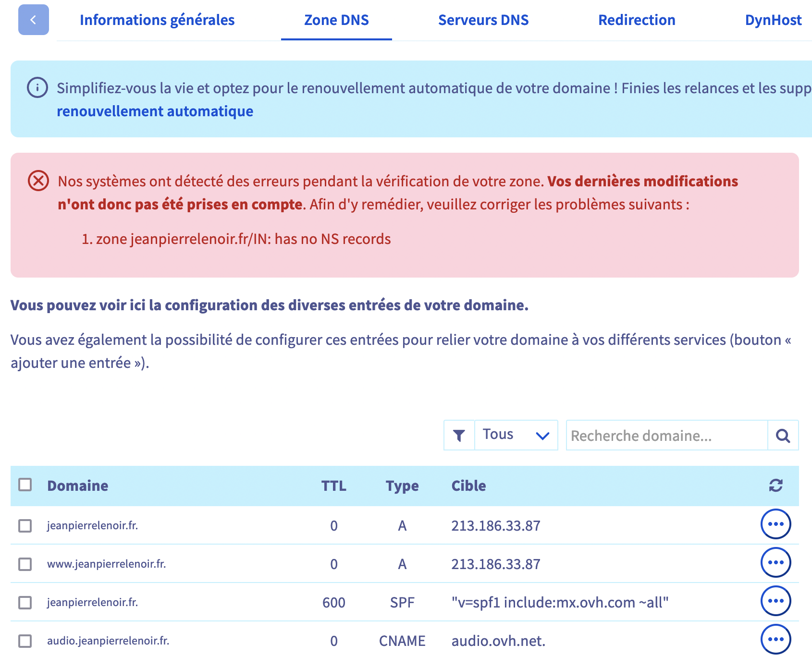The height and width of the screenshot is (656, 812).
Task: Open actions menu for the SPF record
Action: (775, 601)
